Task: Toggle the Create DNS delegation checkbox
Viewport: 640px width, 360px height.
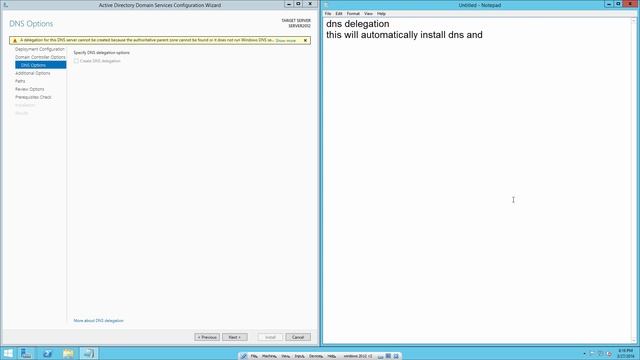Action: (x=76, y=61)
